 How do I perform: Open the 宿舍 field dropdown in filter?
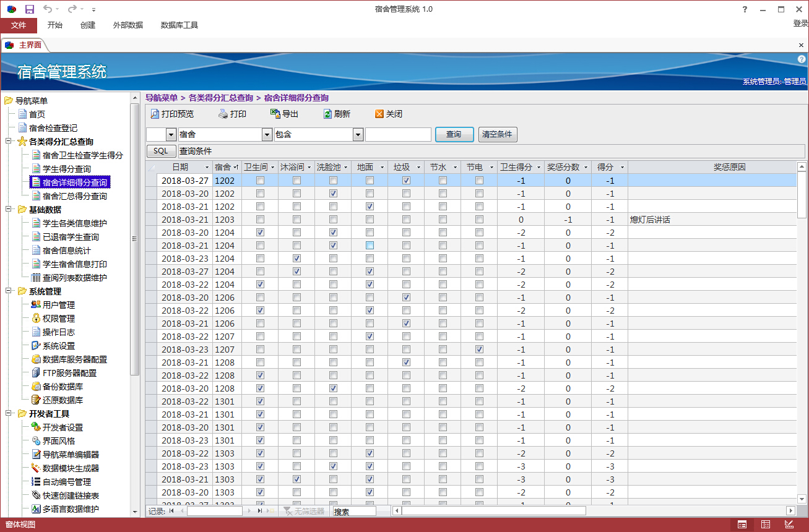point(267,134)
